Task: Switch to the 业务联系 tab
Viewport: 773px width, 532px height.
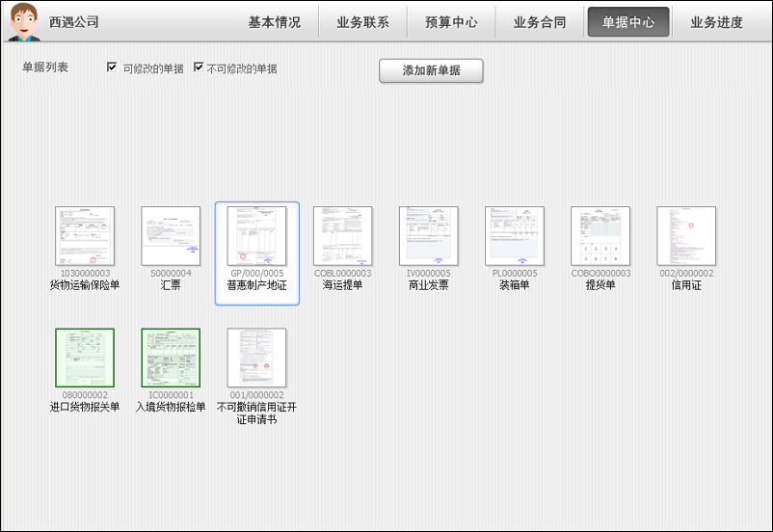Action: 363,22
